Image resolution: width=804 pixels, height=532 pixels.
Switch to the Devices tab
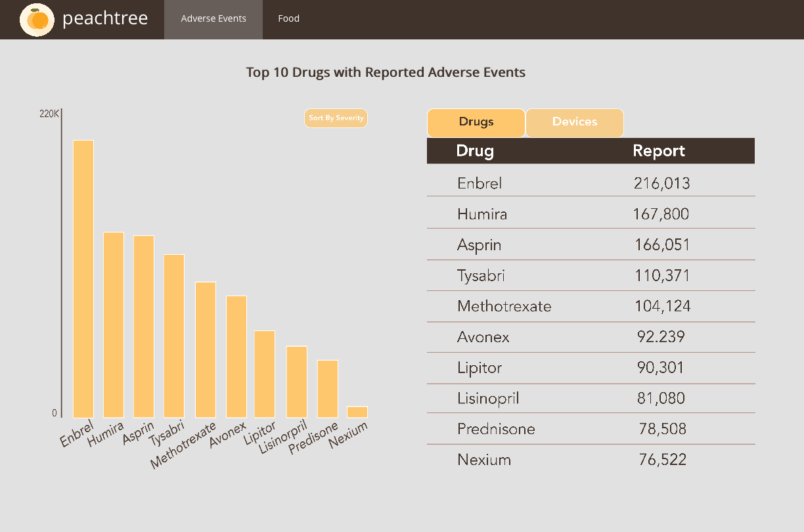pyautogui.click(x=575, y=122)
